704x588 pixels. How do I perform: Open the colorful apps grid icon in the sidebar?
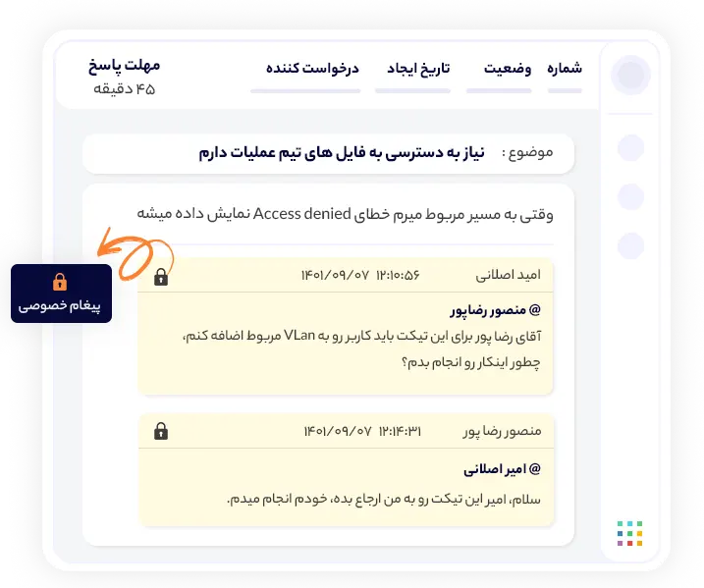coord(629,533)
